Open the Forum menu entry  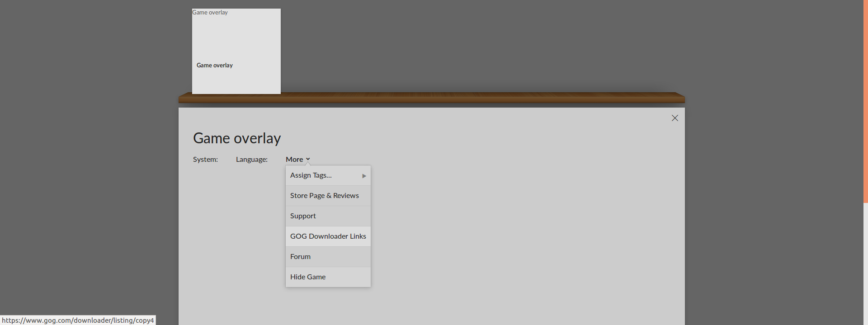[x=328, y=257]
